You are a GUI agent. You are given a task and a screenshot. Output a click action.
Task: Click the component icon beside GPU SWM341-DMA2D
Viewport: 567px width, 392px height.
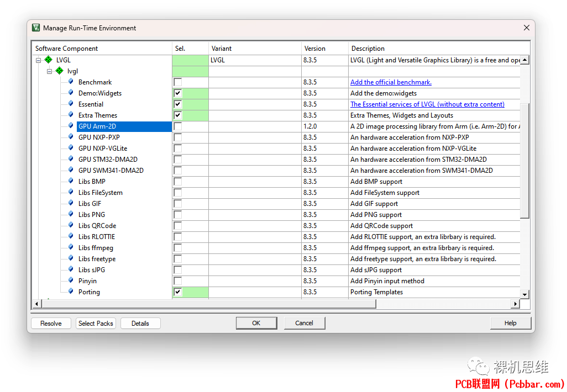coord(71,170)
